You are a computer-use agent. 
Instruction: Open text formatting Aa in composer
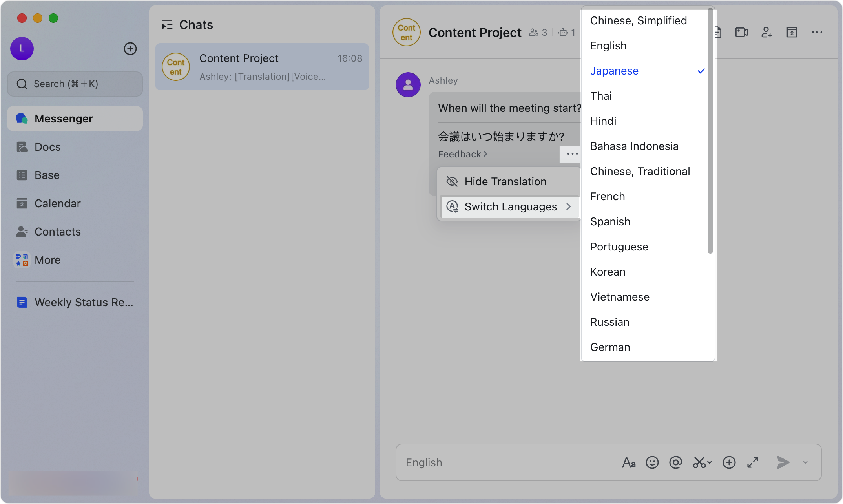click(x=629, y=462)
